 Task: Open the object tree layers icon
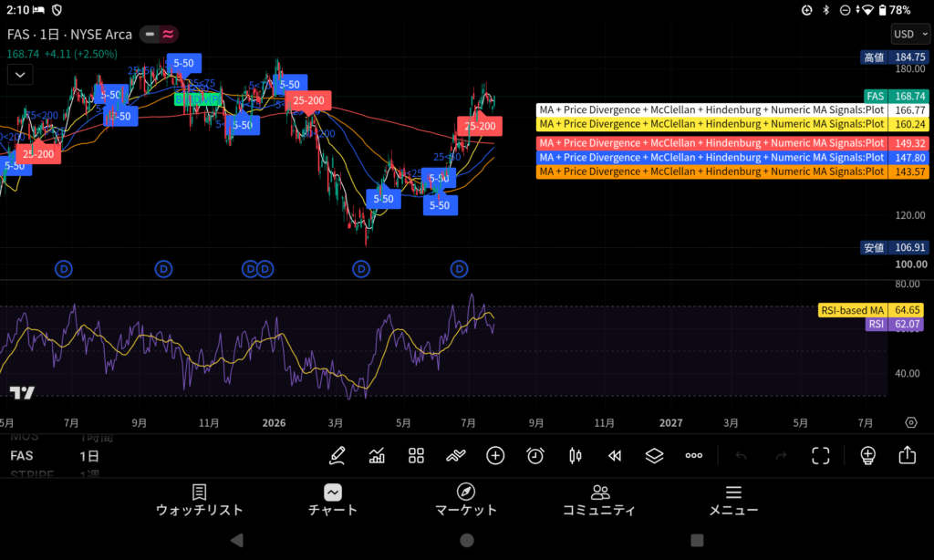click(x=654, y=456)
